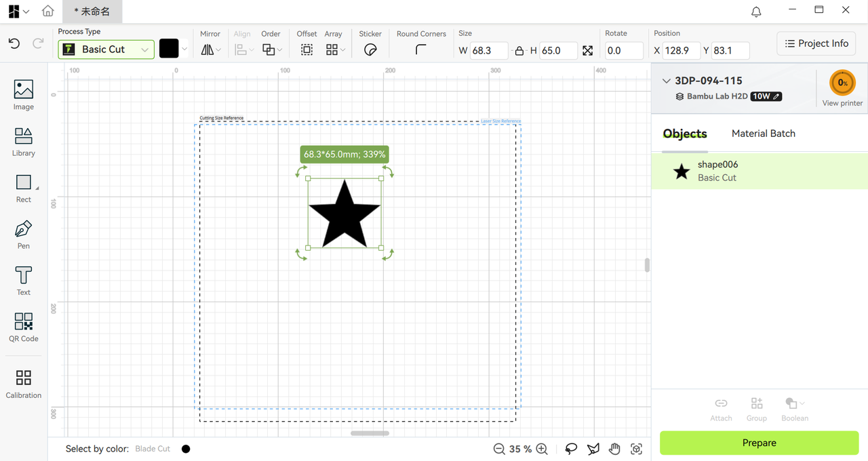Open the Calibration tool
Viewport: 868px width, 461px height.
[x=23, y=384]
